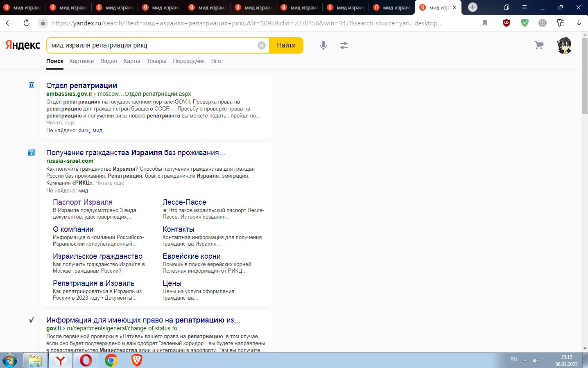Open site security lock icon in address bar

[x=43, y=23]
